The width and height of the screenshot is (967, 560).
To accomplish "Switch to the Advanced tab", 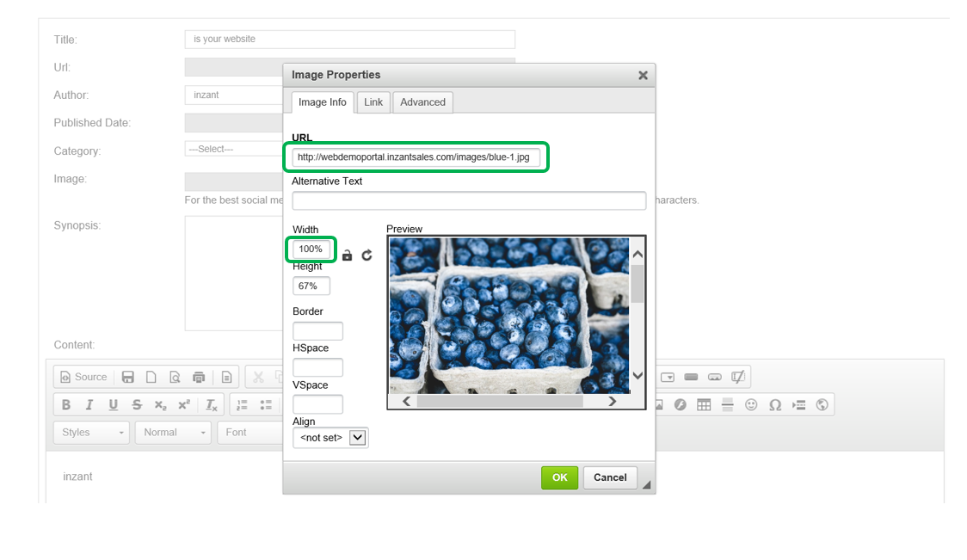I will click(423, 102).
